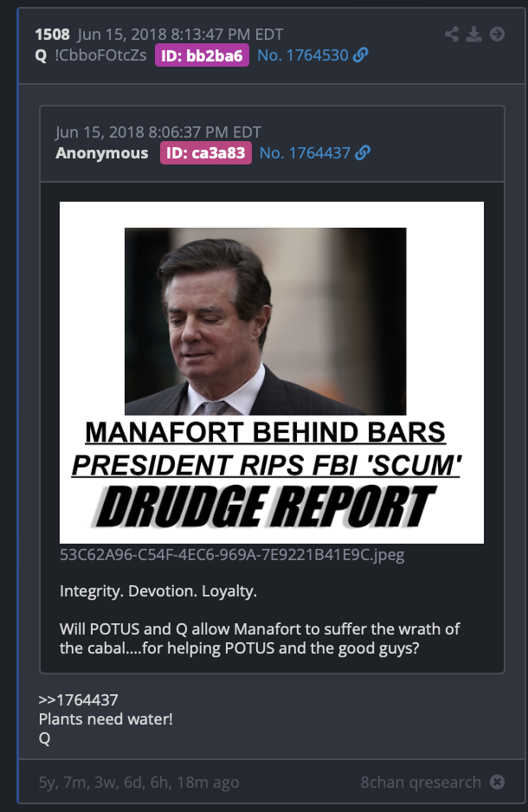The width and height of the screenshot is (528, 812).
Task: Click the post number 1508
Action: click(x=52, y=34)
